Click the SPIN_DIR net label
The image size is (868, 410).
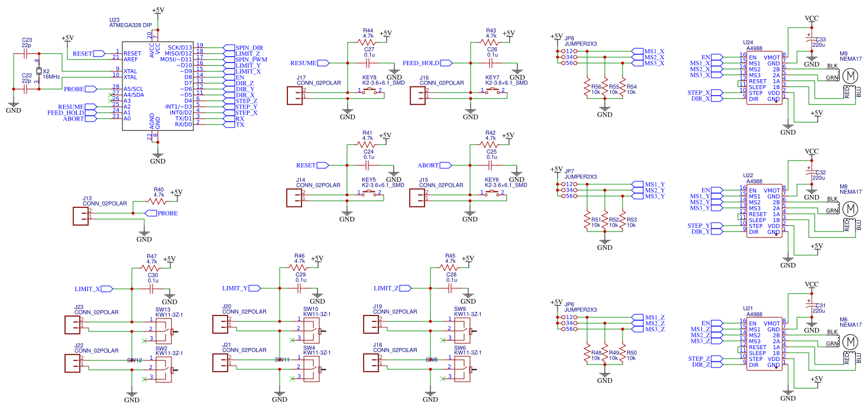pos(250,47)
